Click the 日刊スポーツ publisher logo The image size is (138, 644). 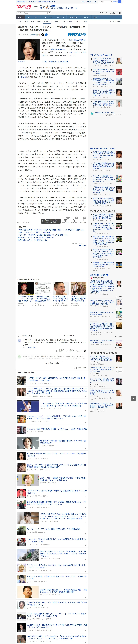click(77, 35)
